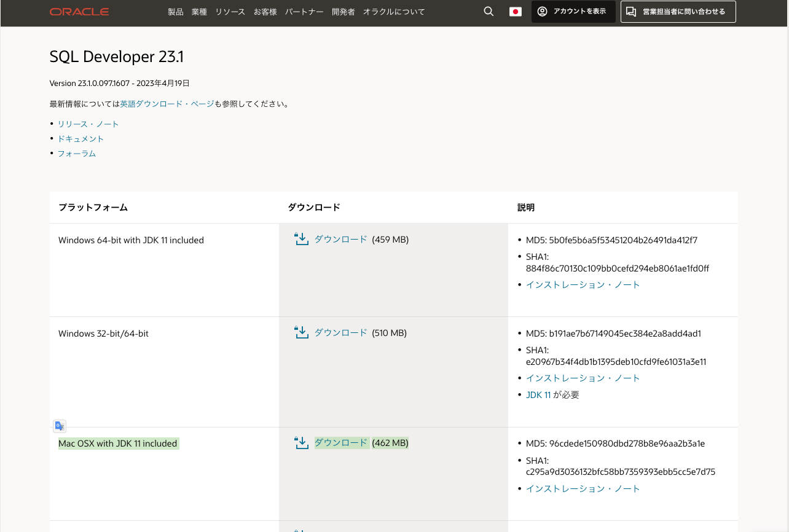Click the Oracle logo
Viewport: 789px width, 532px height.
pyautogui.click(x=79, y=12)
